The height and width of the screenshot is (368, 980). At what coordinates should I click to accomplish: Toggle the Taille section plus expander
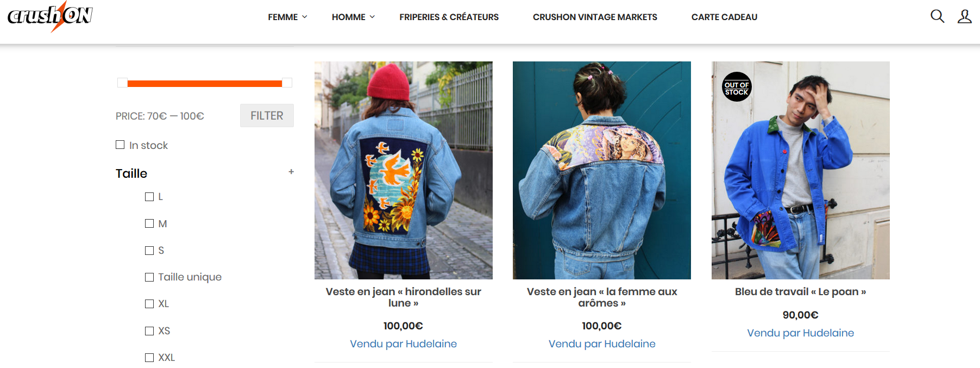click(291, 172)
